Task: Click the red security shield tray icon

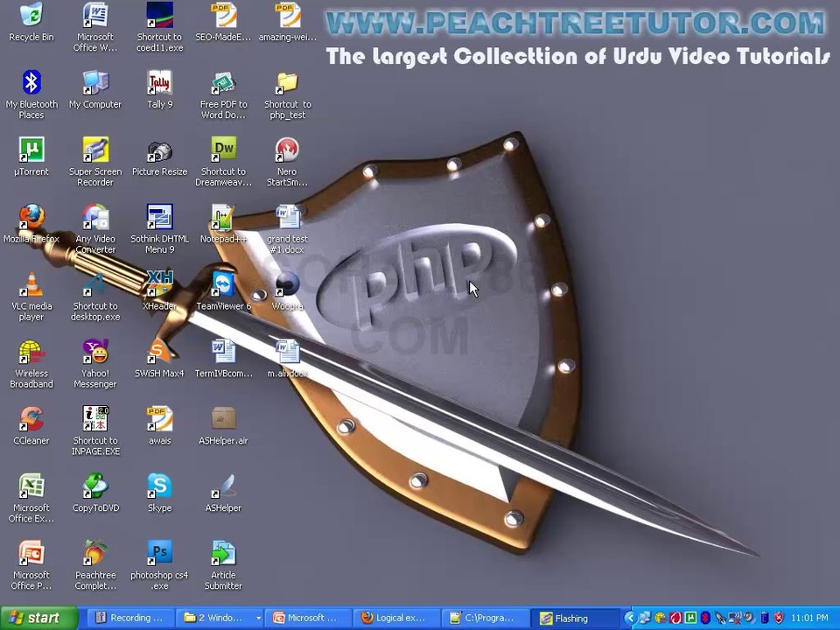Action: [x=779, y=619]
